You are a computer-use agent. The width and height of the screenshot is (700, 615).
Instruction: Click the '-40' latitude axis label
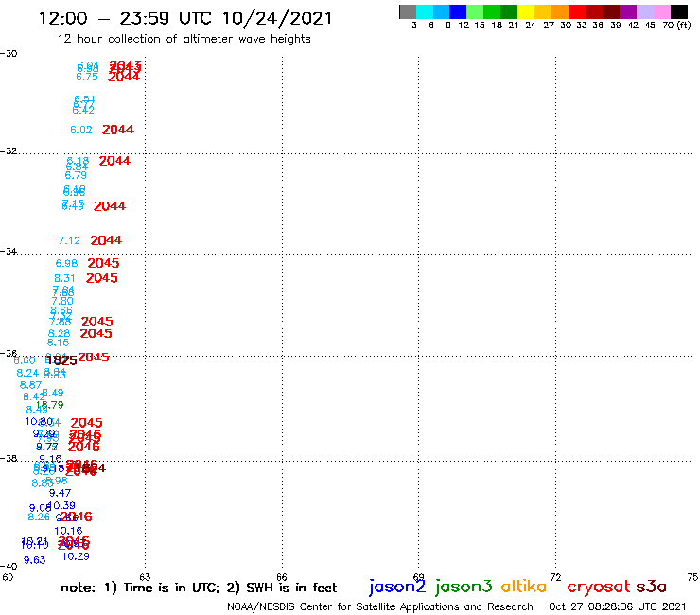9,567
